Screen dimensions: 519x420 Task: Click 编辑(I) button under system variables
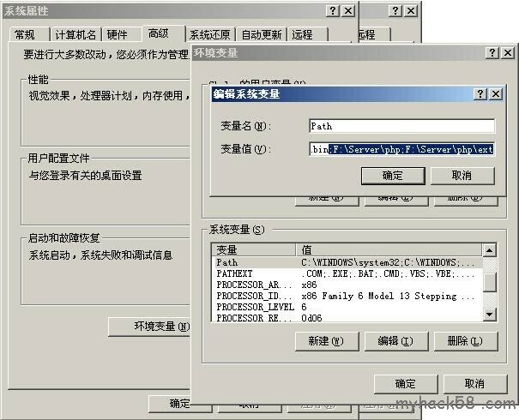coord(395,341)
